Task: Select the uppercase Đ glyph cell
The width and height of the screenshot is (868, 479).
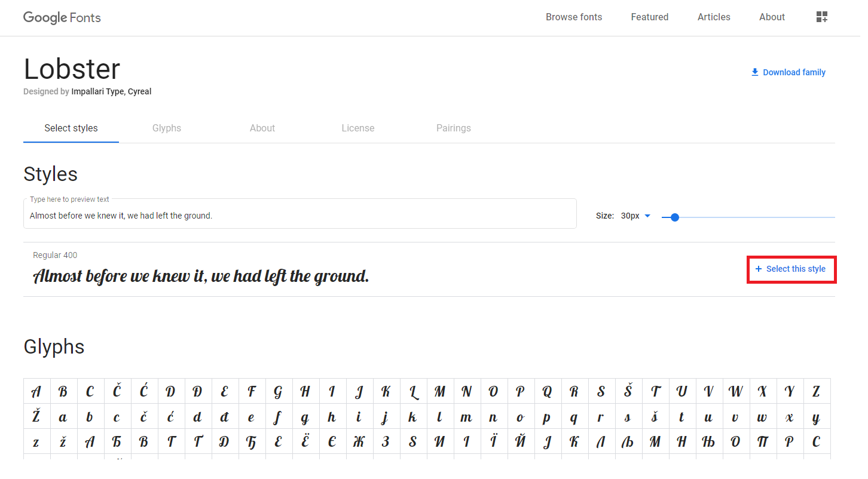Action: [197, 391]
